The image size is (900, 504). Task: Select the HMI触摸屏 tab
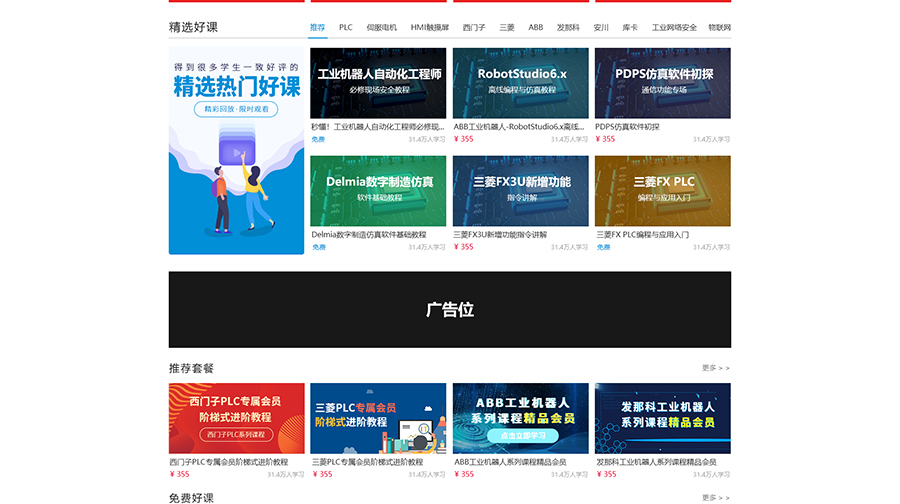click(430, 28)
